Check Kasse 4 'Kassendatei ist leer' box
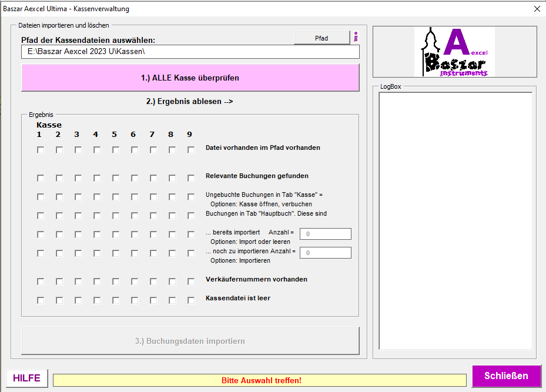 [x=97, y=300]
